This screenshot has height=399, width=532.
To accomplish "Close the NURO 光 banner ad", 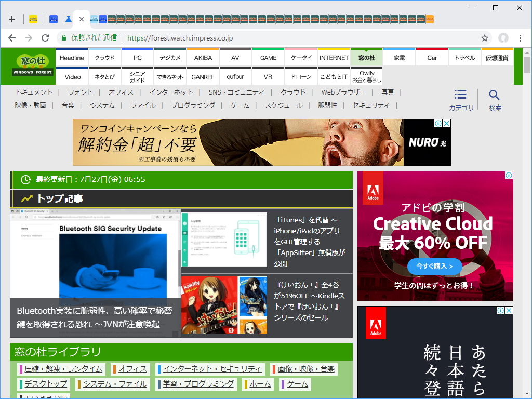I will pos(447,123).
